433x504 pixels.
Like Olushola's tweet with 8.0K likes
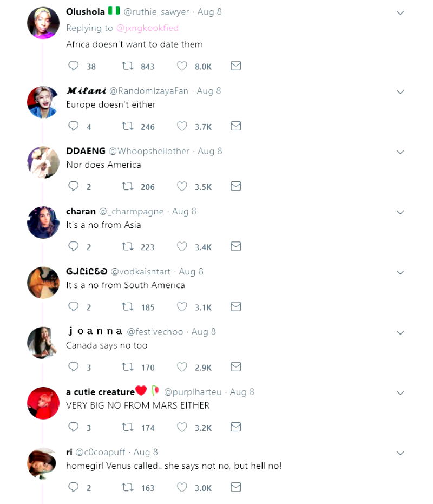pyautogui.click(x=182, y=66)
